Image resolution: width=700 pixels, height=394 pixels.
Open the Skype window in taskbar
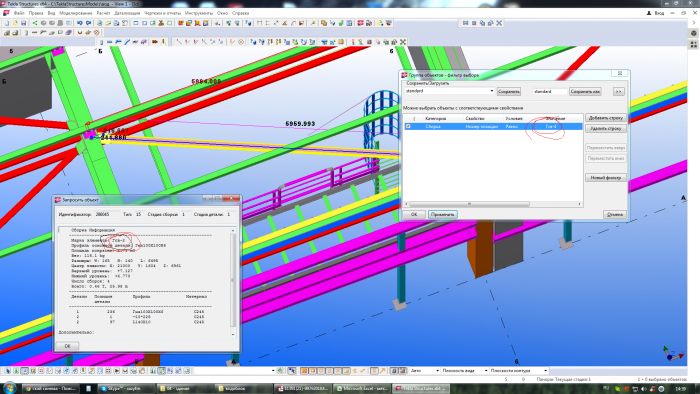[126, 389]
